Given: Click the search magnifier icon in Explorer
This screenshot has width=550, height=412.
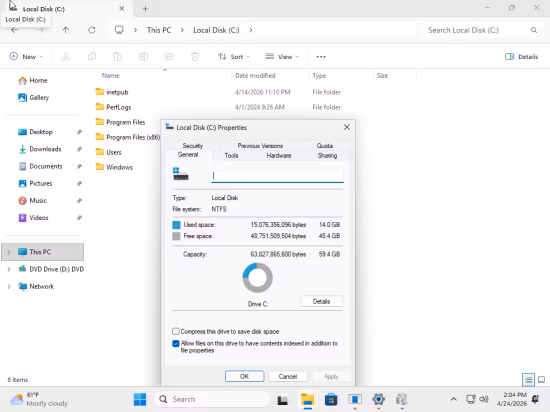Looking at the screenshot, I should (534, 30).
